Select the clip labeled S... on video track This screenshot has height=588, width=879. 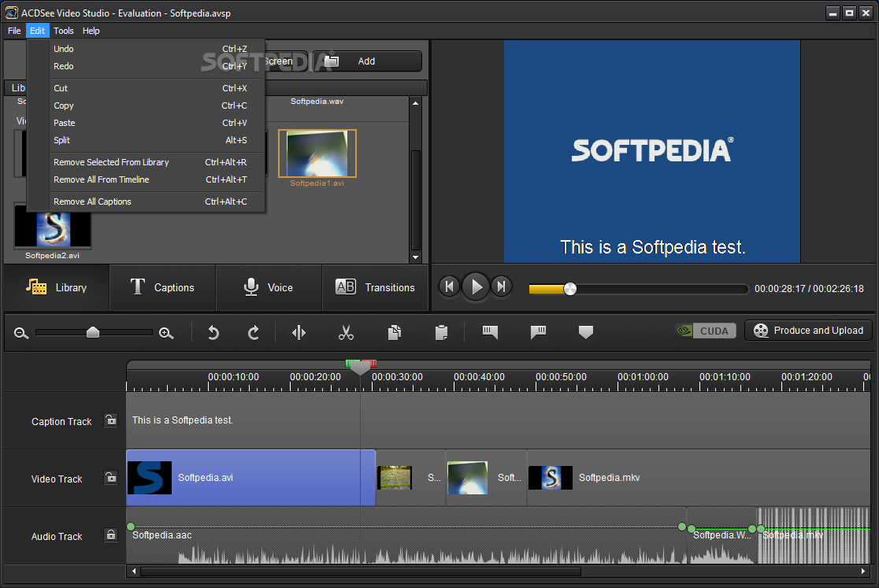[411, 478]
